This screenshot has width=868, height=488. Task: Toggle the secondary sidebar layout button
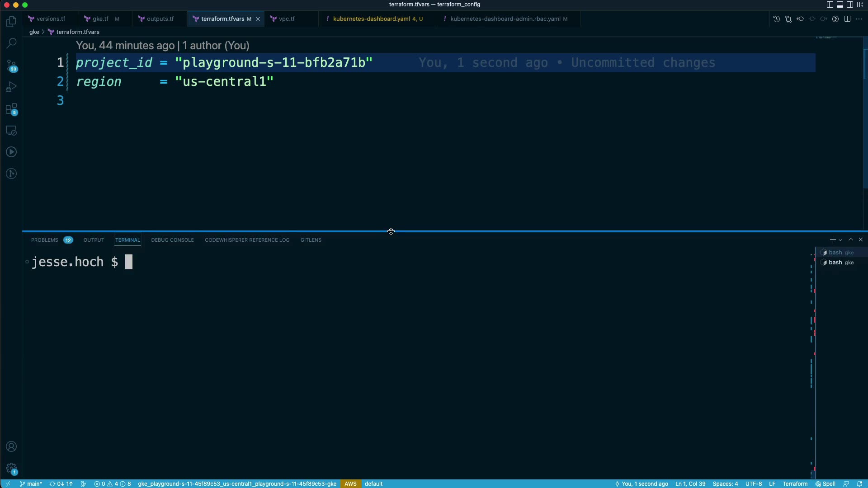click(850, 5)
